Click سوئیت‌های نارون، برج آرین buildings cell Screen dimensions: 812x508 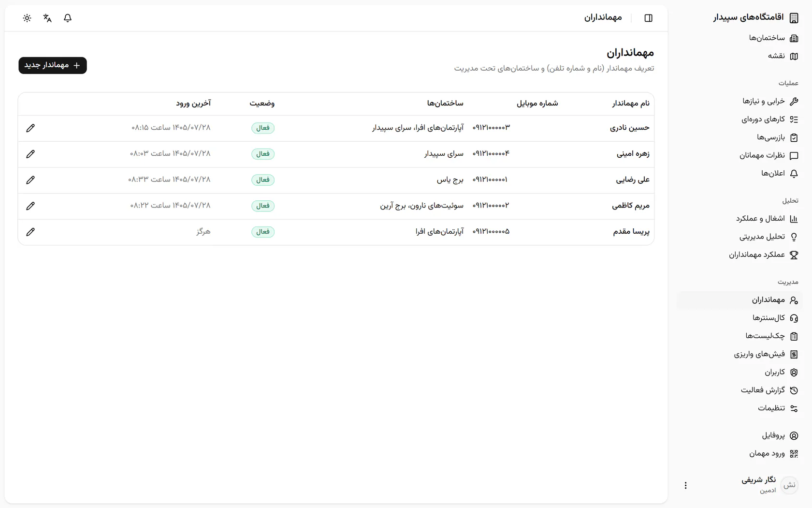point(421,206)
